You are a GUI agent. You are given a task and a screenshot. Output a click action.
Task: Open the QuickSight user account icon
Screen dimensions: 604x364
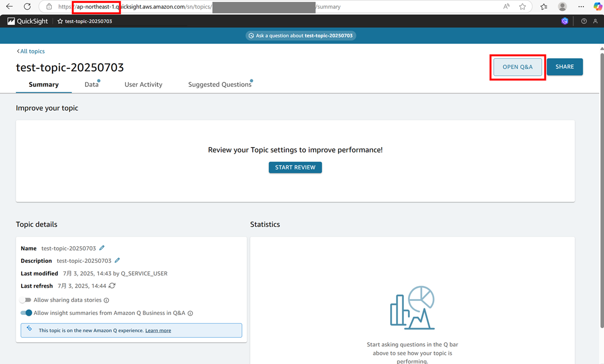tap(595, 21)
